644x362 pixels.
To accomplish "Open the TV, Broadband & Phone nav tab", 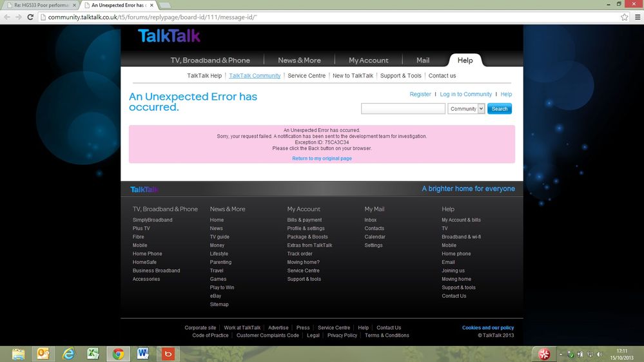I will pos(210,60).
